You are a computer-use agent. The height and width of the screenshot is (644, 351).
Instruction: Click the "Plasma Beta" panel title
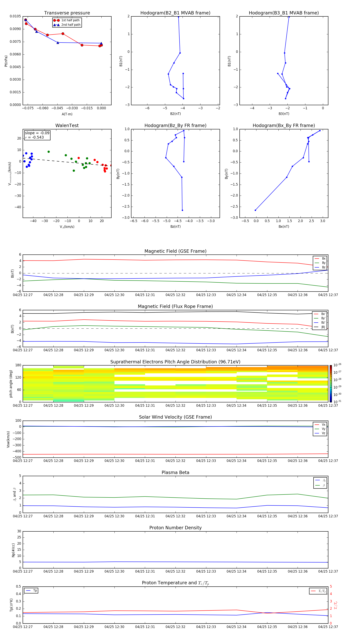click(175, 473)
